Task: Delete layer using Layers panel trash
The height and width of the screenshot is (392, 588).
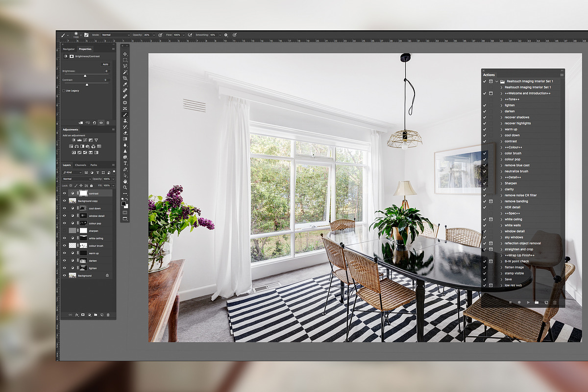Action: (x=108, y=315)
